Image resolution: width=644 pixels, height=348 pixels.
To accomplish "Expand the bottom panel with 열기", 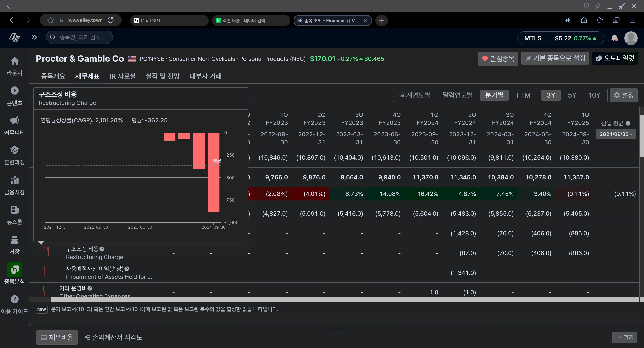I will click(x=625, y=337).
